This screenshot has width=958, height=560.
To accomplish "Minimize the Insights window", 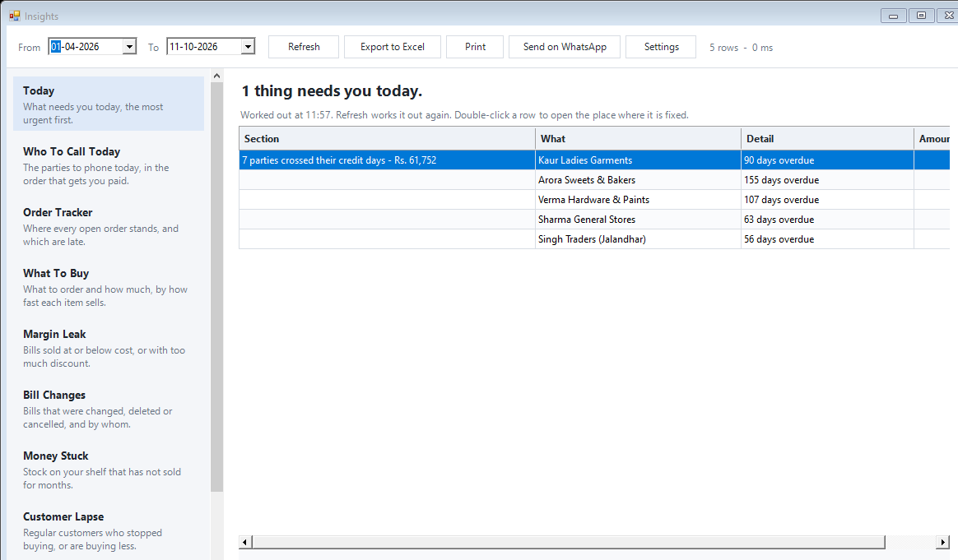I will point(893,16).
